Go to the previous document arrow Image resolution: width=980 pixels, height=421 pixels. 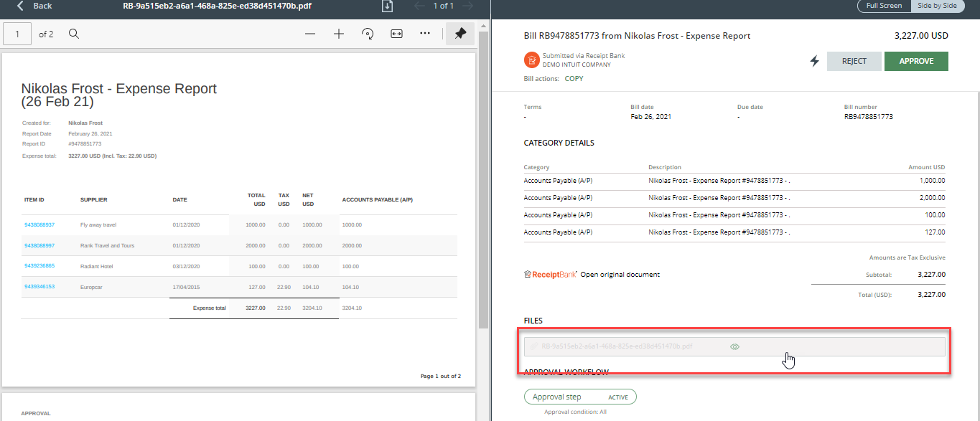(420, 6)
